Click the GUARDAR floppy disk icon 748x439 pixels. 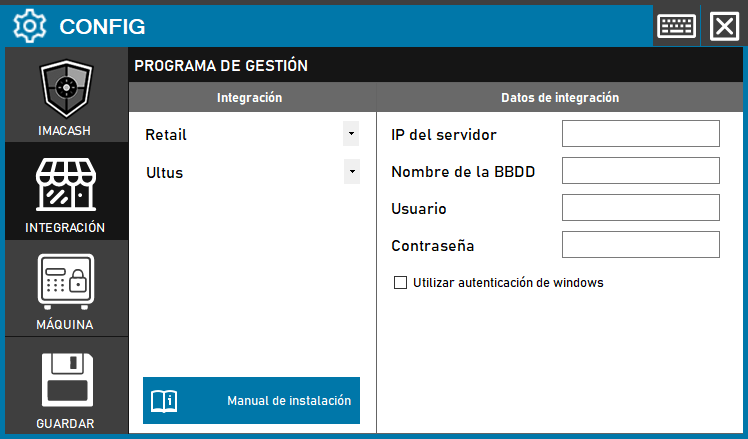66,381
